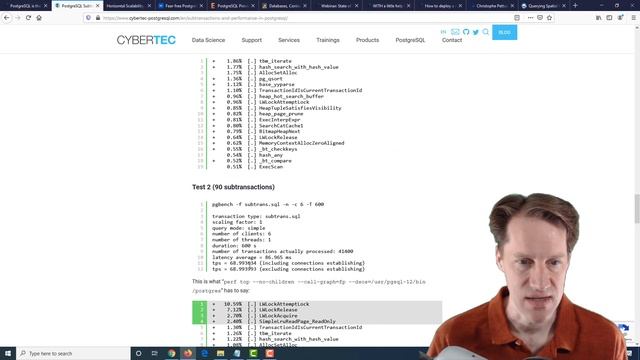Click the browser Back arrow
The image size is (640, 360).
pyautogui.click(x=7, y=18)
